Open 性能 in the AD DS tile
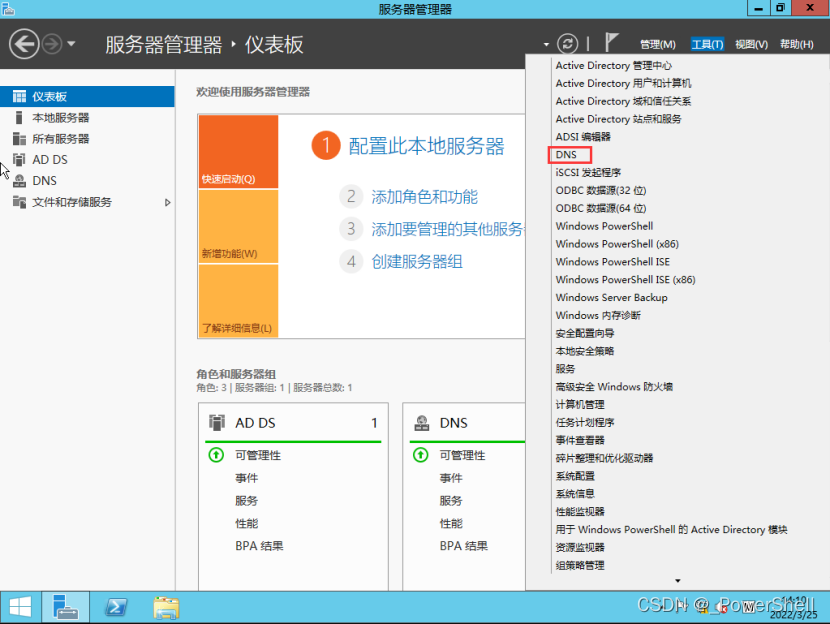 [247, 523]
